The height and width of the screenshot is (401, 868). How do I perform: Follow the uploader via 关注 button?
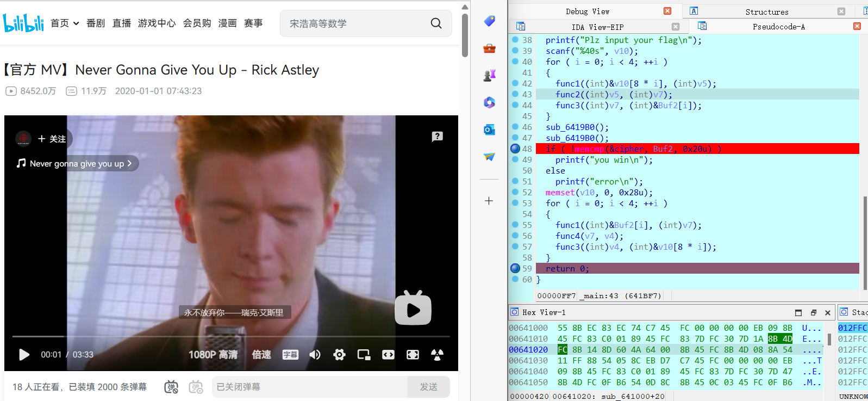[52, 139]
